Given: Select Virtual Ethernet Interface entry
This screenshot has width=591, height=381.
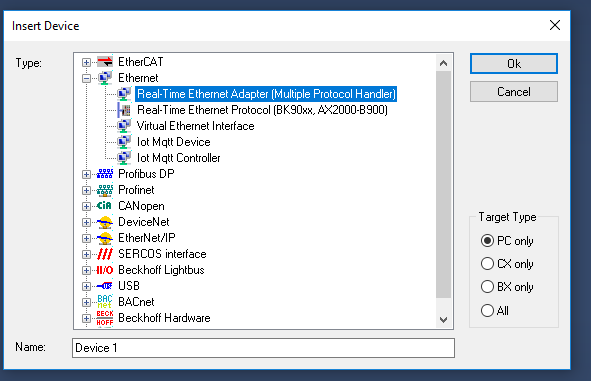Looking at the screenshot, I should tap(195, 126).
